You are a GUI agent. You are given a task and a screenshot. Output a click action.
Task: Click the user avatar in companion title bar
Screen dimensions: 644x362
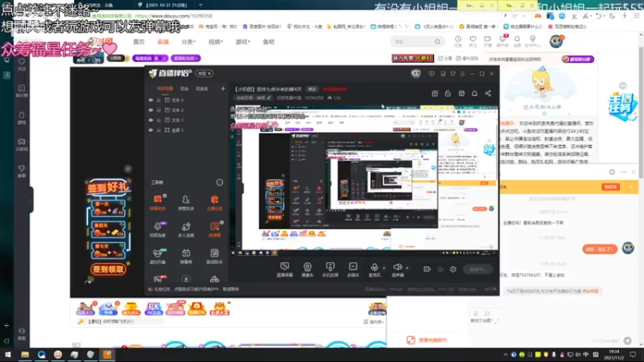[415, 73]
